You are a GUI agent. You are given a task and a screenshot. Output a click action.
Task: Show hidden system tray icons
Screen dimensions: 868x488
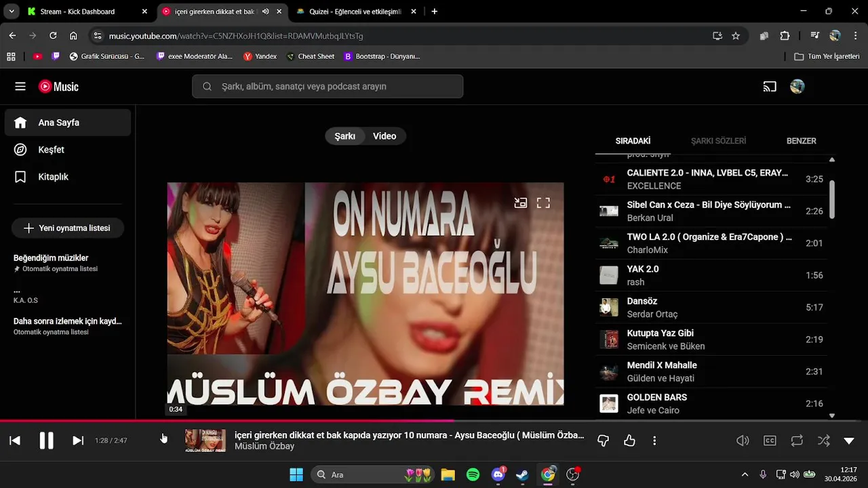(745, 474)
